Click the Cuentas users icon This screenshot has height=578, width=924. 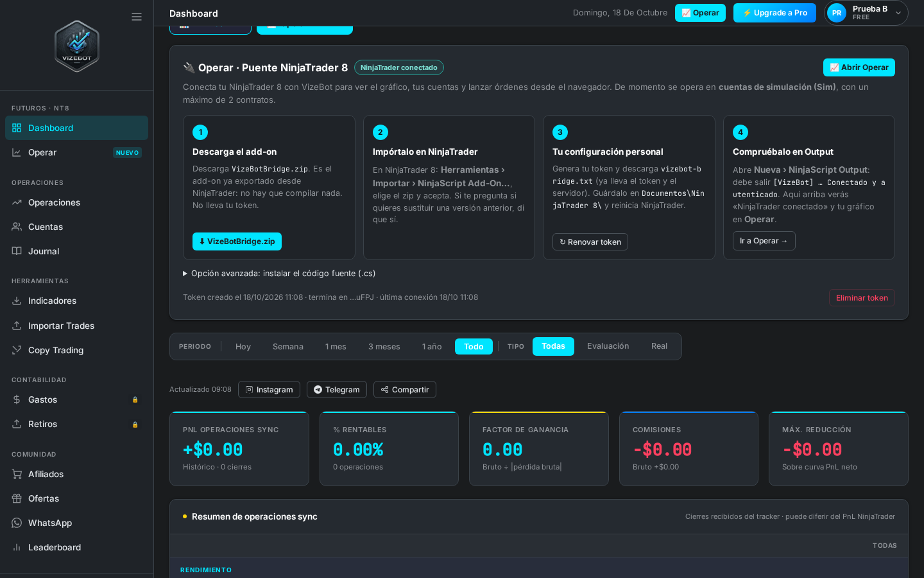tap(17, 227)
